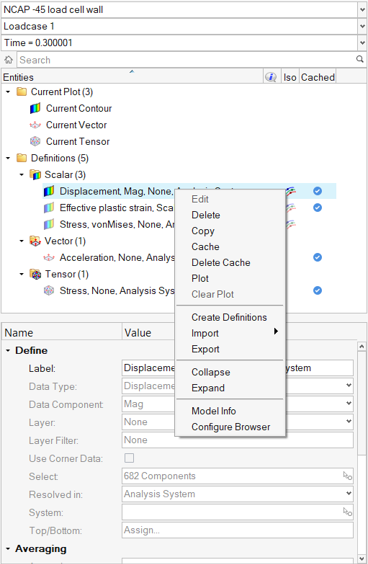Select the Current Vector icon

(x=35, y=125)
